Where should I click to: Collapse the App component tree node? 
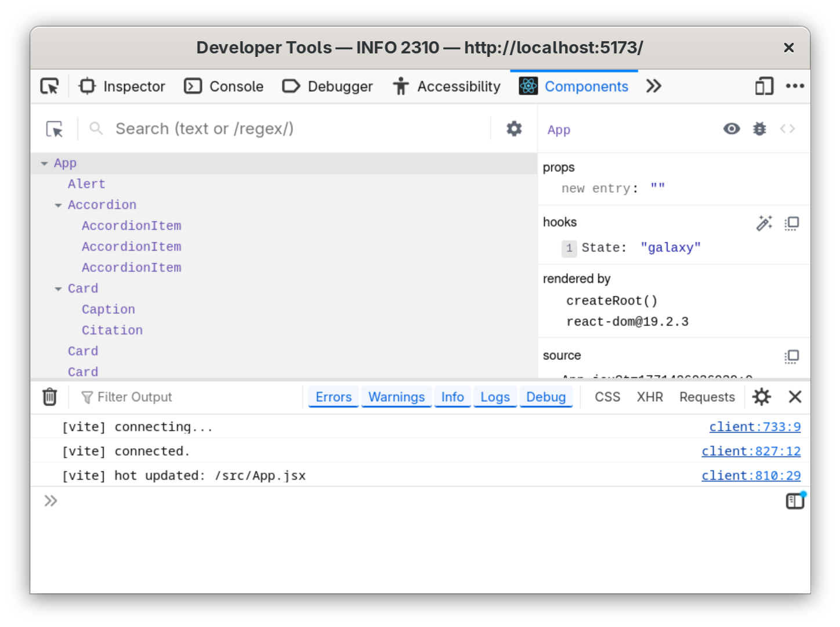45,164
